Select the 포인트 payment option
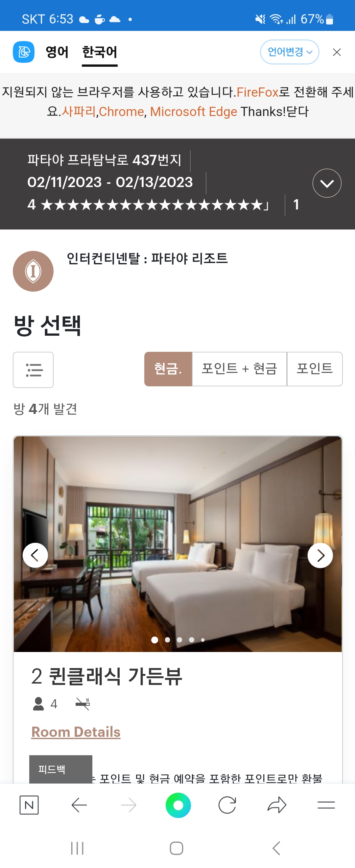The image size is (355, 868). (x=315, y=369)
